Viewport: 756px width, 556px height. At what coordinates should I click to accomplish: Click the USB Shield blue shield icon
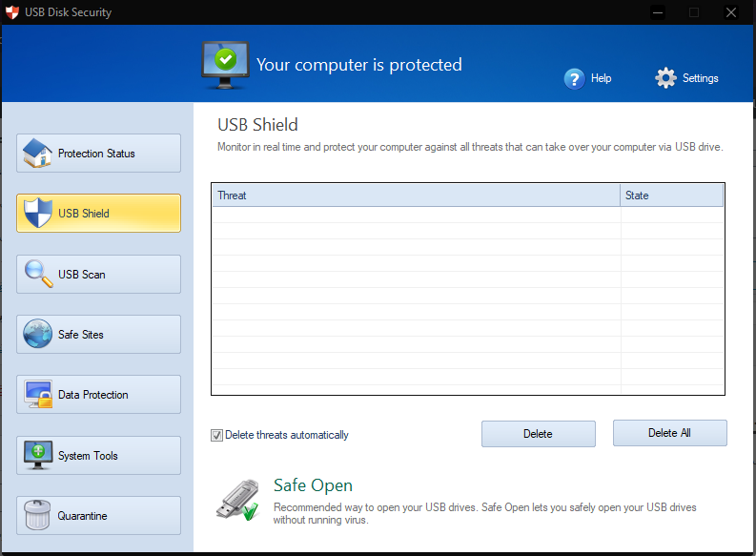[x=37, y=213]
